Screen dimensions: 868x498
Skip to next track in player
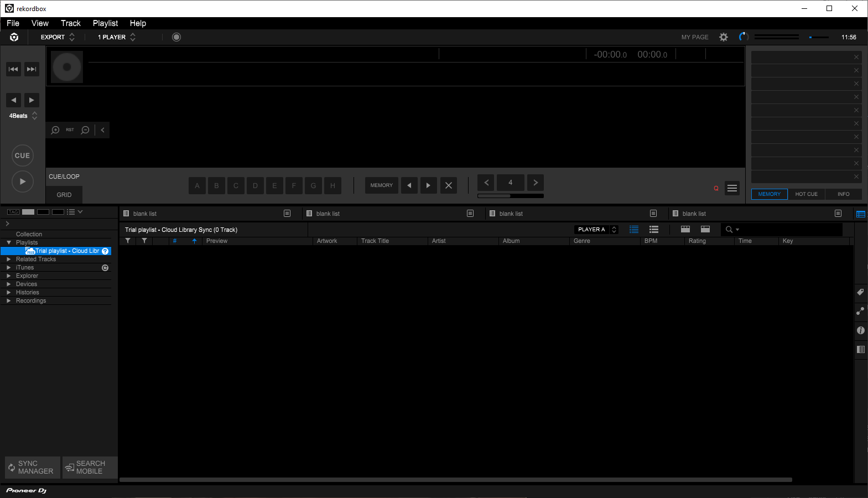click(x=32, y=69)
